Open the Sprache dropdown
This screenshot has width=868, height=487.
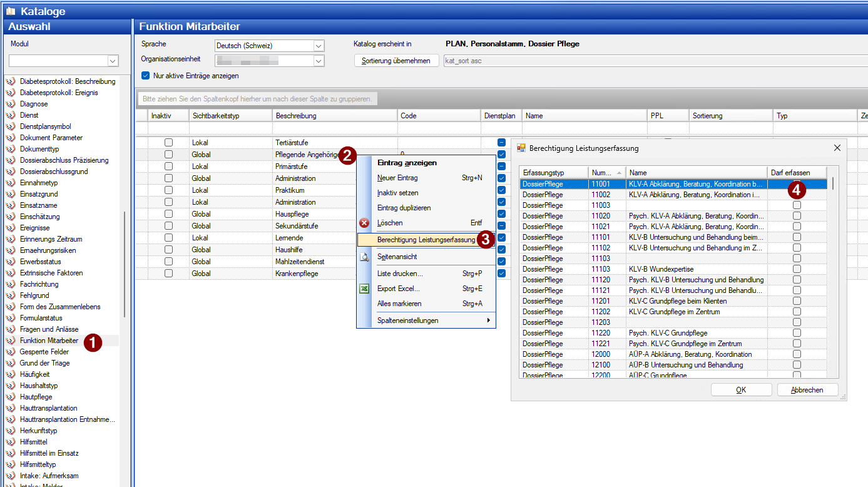[319, 46]
